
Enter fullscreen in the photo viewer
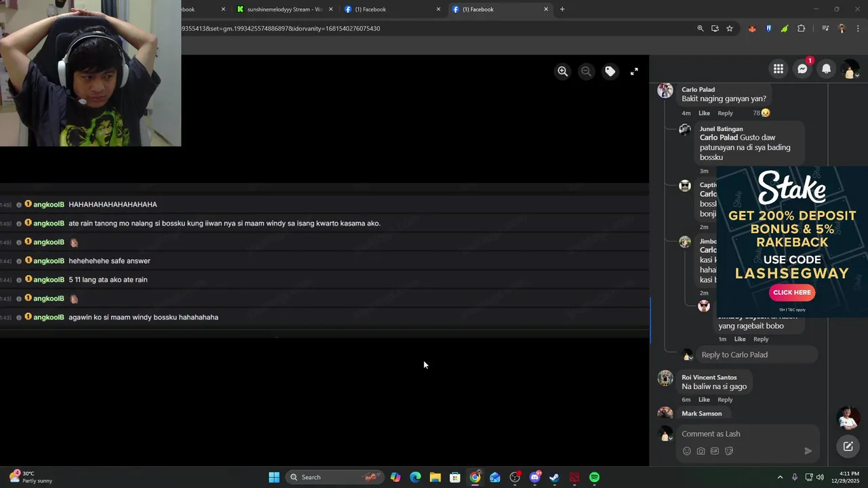tap(634, 71)
